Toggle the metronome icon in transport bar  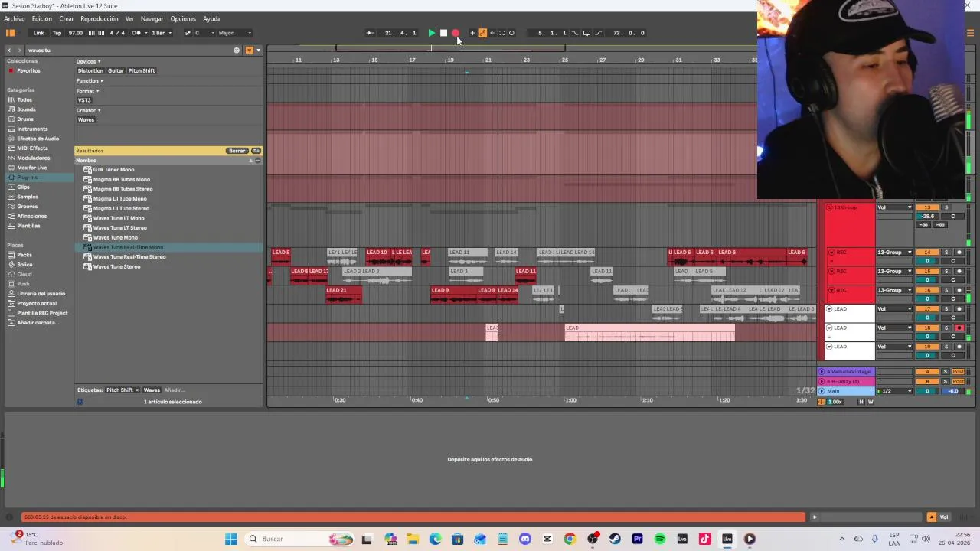pos(136,33)
